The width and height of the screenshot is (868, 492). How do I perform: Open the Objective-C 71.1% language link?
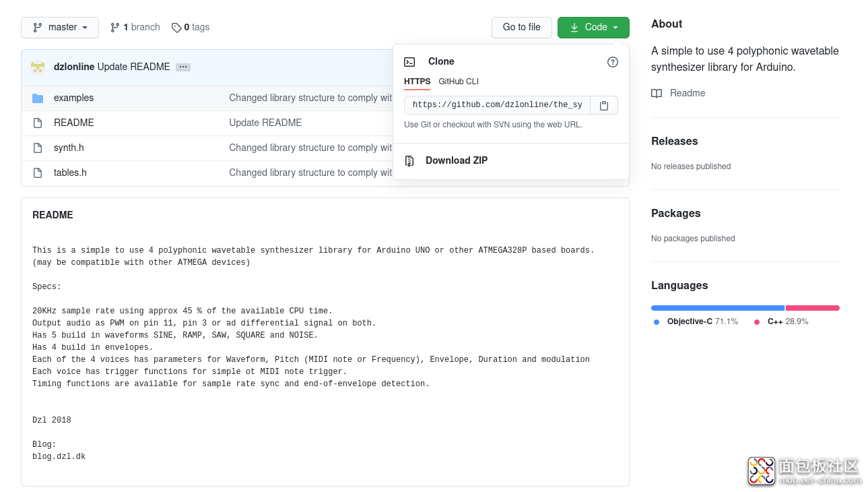702,322
